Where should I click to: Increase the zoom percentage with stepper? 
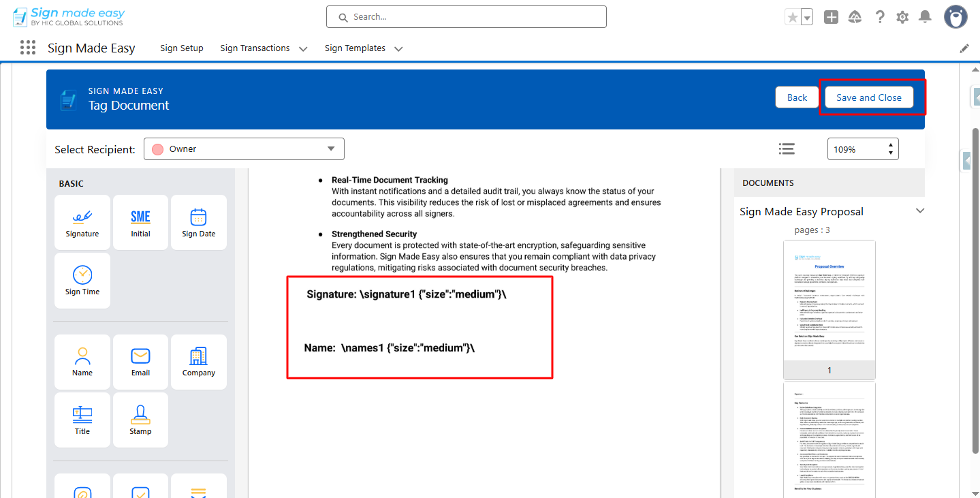(x=890, y=145)
